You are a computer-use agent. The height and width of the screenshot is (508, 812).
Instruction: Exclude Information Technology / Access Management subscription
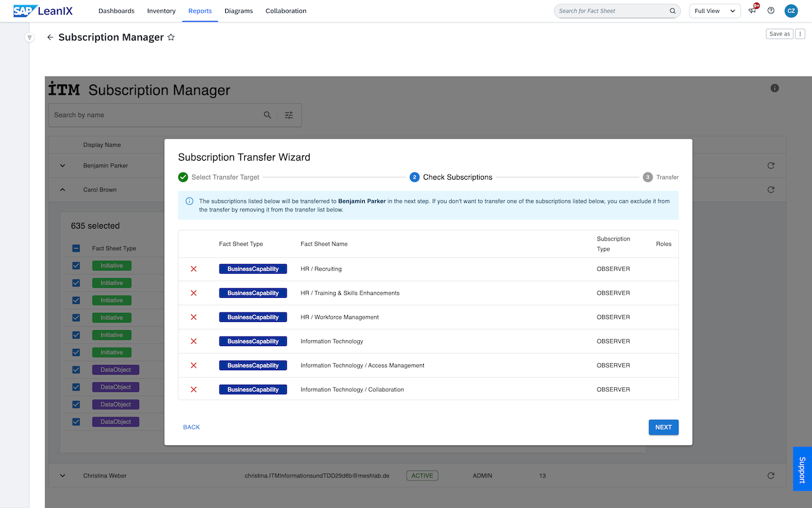point(193,366)
